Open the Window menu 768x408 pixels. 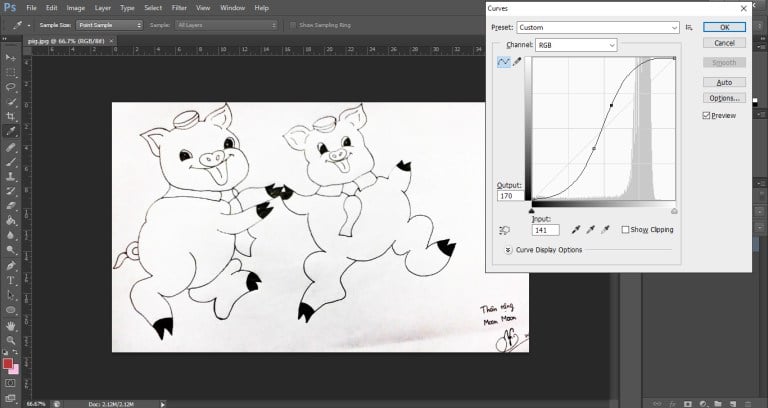pos(232,8)
